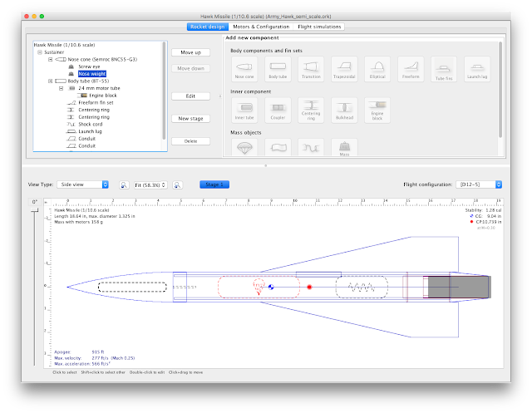Select the parachute icon in rocket figure
The height and width of the screenshot is (413, 532).
(259, 287)
